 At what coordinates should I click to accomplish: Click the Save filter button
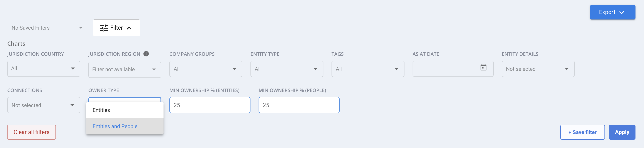pos(582,132)
